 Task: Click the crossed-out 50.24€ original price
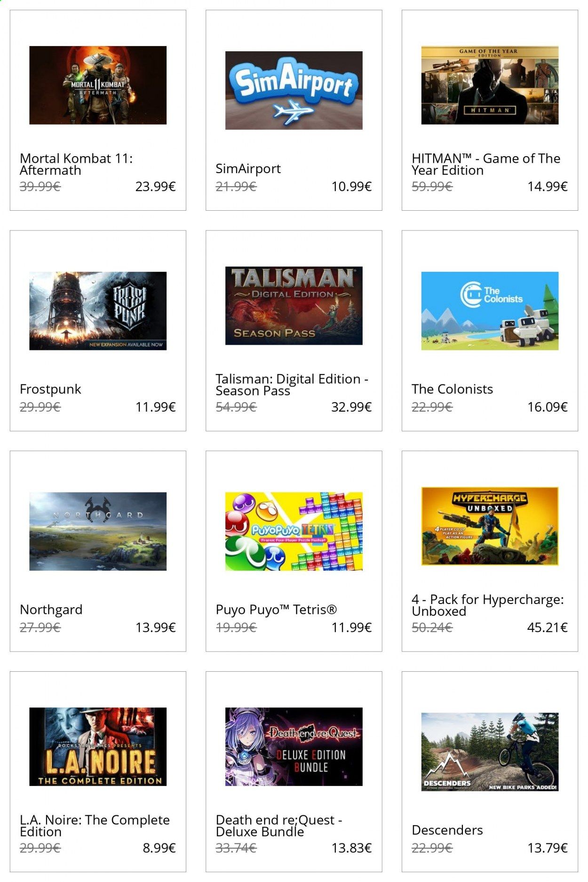click(432, 628)
